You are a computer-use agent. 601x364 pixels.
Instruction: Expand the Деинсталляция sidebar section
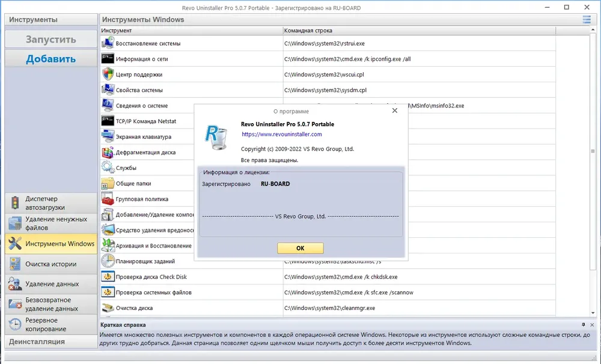point(51,341)
